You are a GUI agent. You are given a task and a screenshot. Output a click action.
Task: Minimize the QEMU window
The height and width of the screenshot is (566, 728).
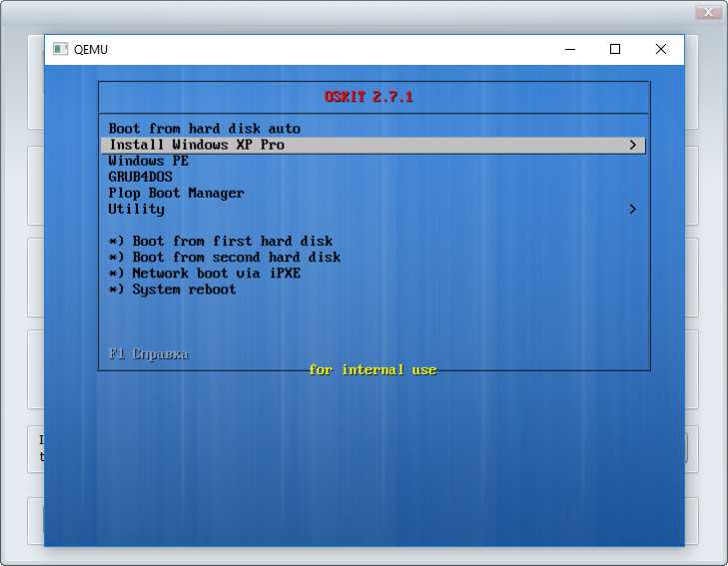click(x=570, y=49)
